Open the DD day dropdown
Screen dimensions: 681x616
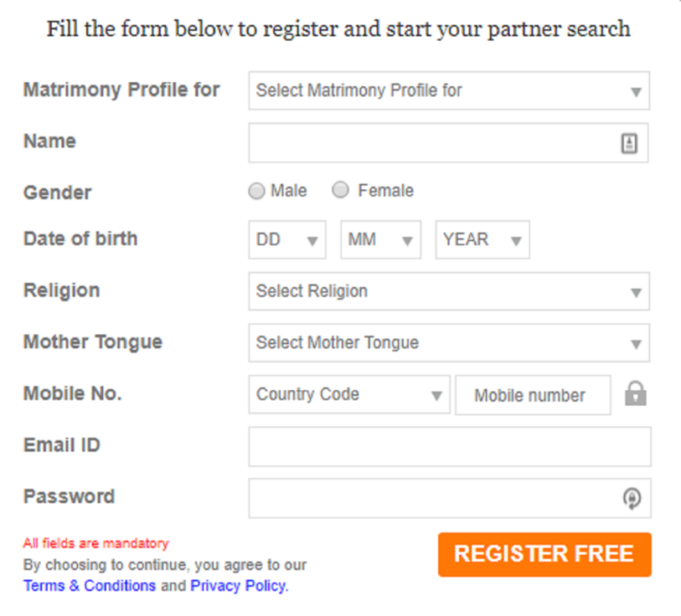click(287, 239)
